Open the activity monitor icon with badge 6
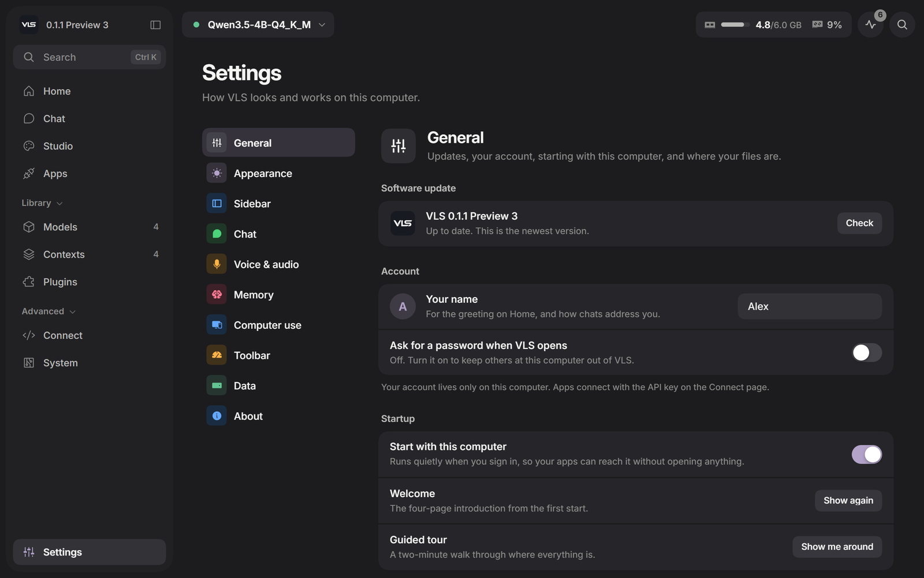This screenshot has height=578, width=924. [x=871, y=25]
